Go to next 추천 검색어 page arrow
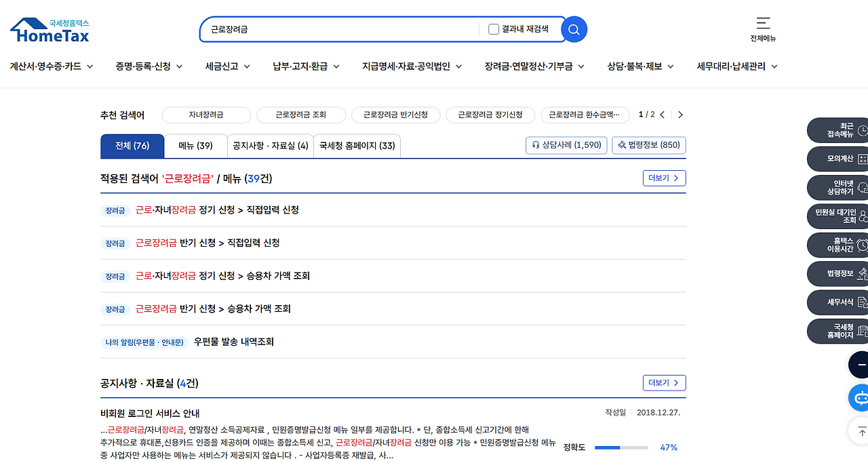This screenshot has height=461, width=868. click(680, 115)
